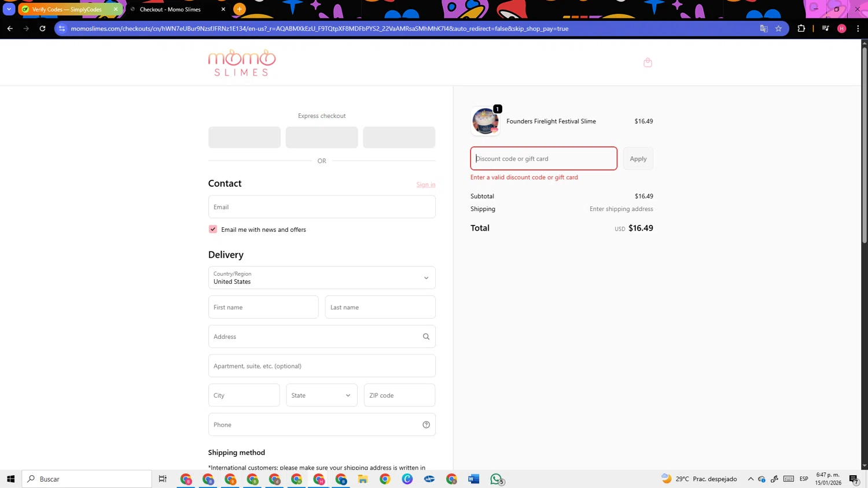Screen dimensions: 868x488
Task: Close the Verify Codes tab
Action: [x=116, y=9]
